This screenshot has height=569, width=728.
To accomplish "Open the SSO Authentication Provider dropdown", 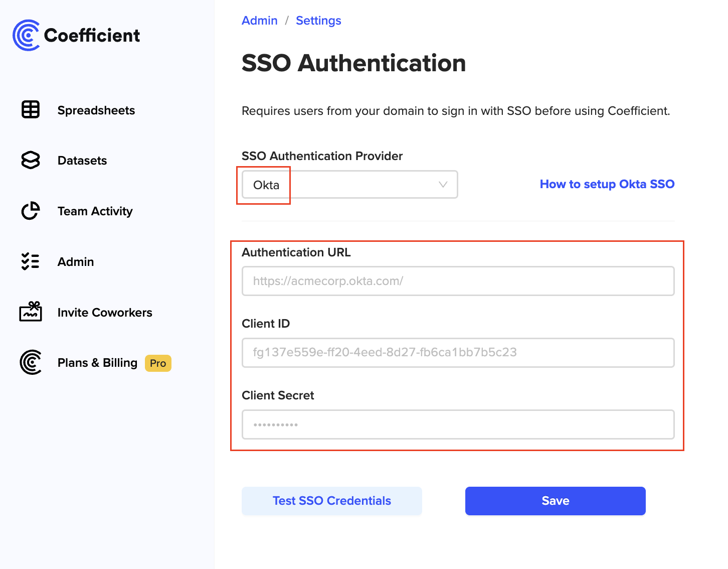I will click(x=349, y=185).
